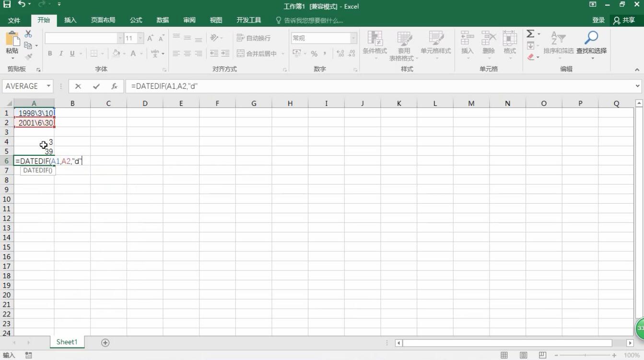Image resolution: width=644 pixels, height=360 pixels.
Task: Click Merge and Center (合并后居中) button
Action: pos(257,54)
